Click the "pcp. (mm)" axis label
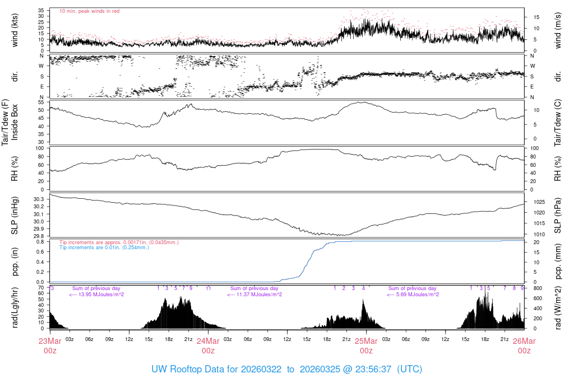The width and height of the screenshot is (574, 392). [x=558, y=262]
